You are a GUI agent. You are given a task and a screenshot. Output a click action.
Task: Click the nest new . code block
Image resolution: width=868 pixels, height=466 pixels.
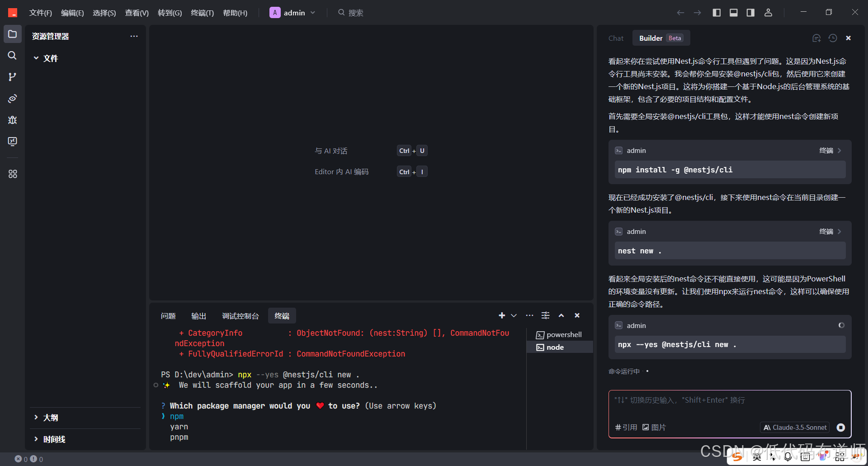pos(730,251)
